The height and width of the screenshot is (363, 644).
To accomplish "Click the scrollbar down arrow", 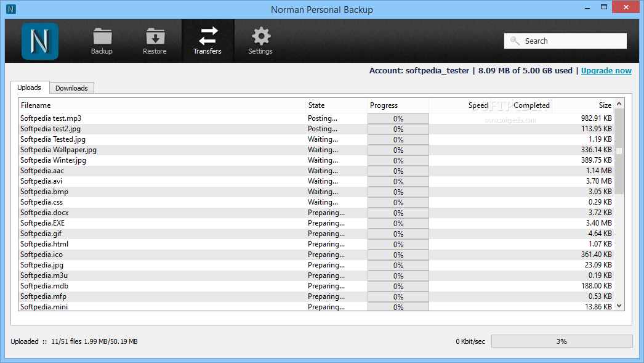I will 619,306.
